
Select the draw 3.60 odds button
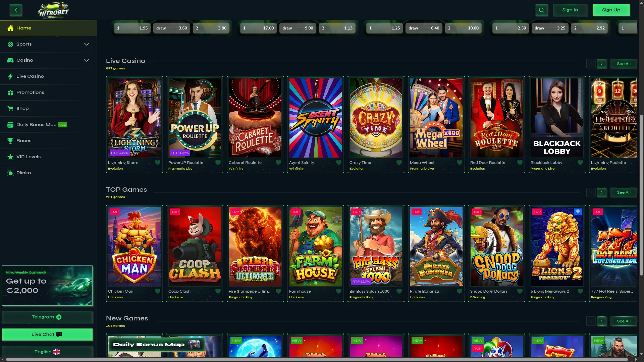click(172, 28)
